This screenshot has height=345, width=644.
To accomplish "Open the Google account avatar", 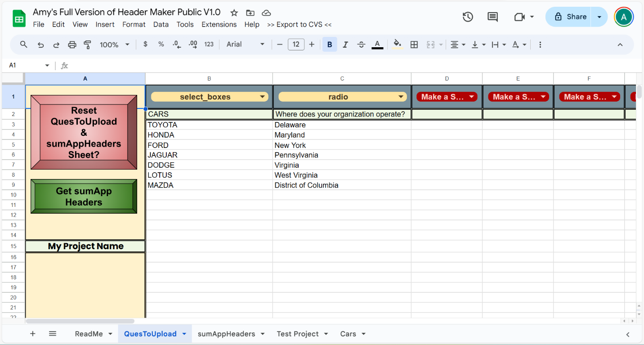I will pos(624,17).
